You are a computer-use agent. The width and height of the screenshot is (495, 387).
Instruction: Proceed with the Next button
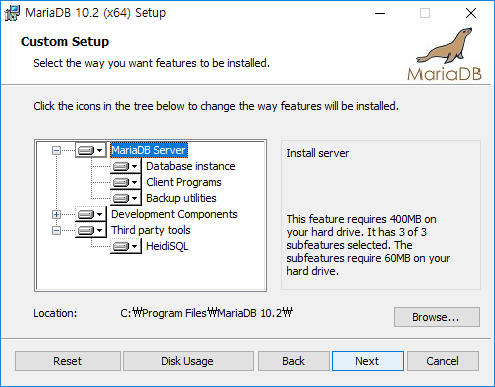(x=368, y=361)
